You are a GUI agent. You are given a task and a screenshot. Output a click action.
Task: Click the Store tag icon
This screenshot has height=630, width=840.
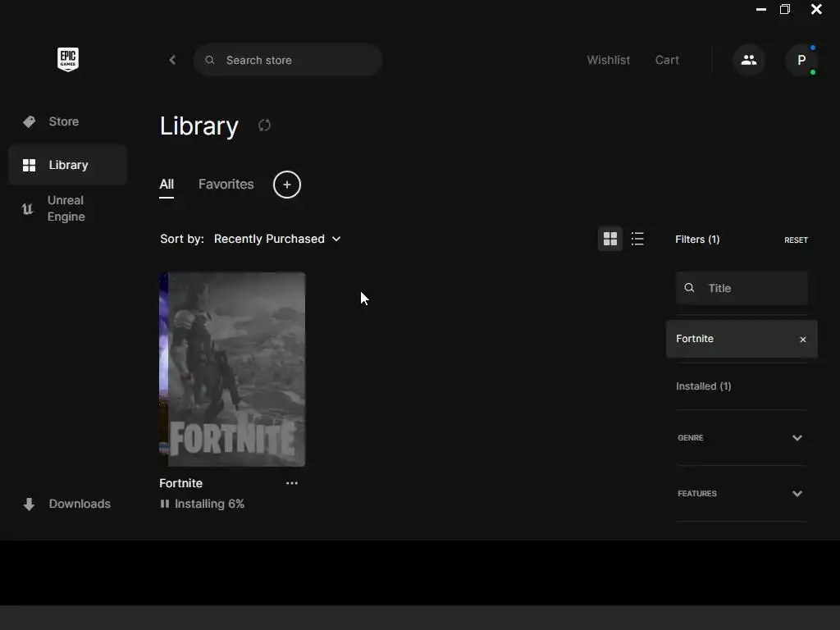tap(30, 121)
